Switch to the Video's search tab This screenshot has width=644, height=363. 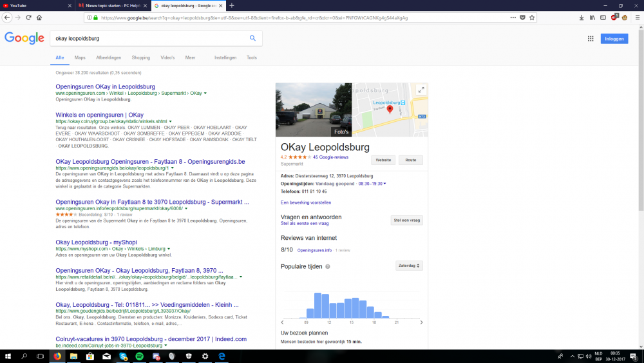tap(167, 57)
